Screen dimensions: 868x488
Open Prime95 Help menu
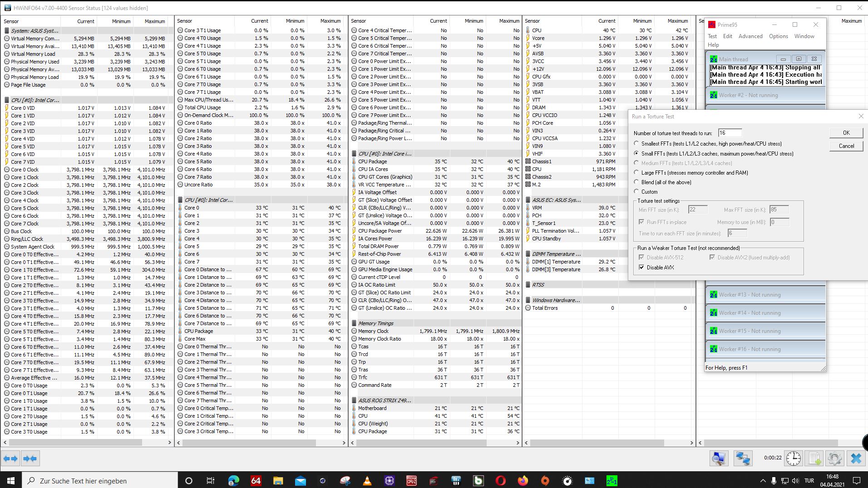pos(713,45)
